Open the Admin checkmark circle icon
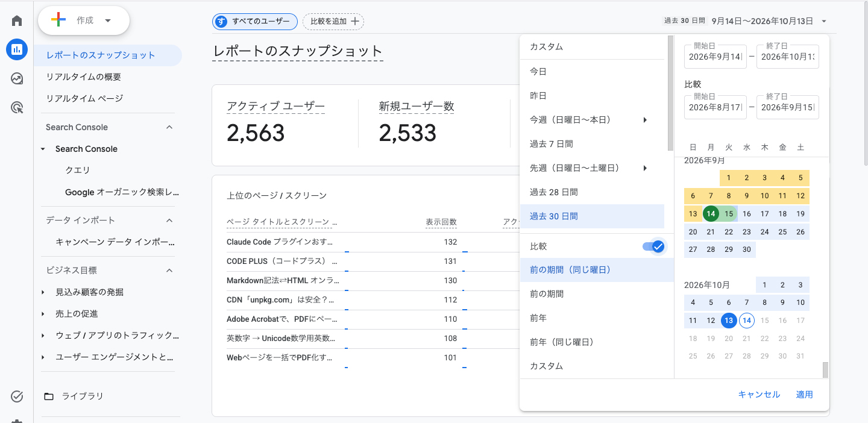The image size is (868, 423). pos(17,396)
